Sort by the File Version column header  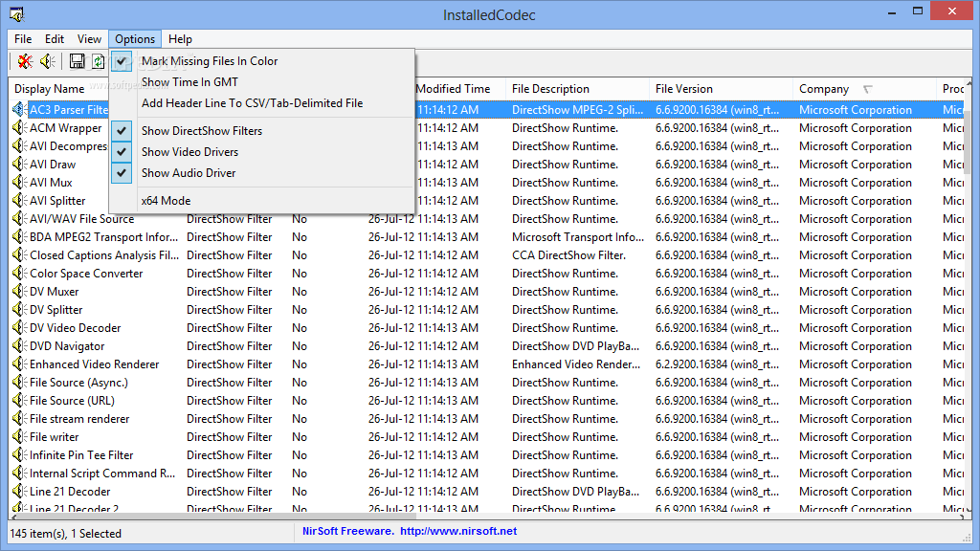pos(722,89)
